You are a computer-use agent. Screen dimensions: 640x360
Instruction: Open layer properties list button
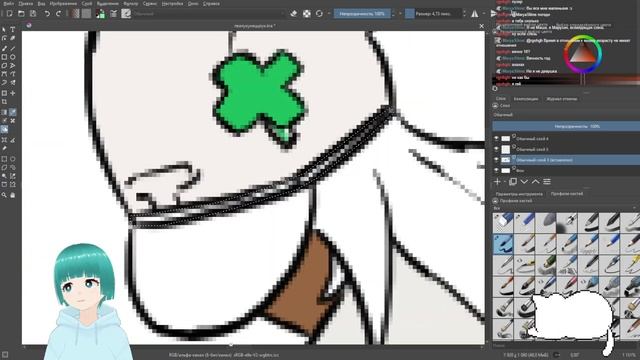click(x=547, y=182)
